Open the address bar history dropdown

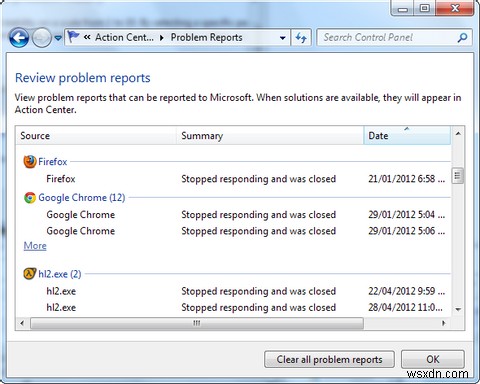(283, 38)
